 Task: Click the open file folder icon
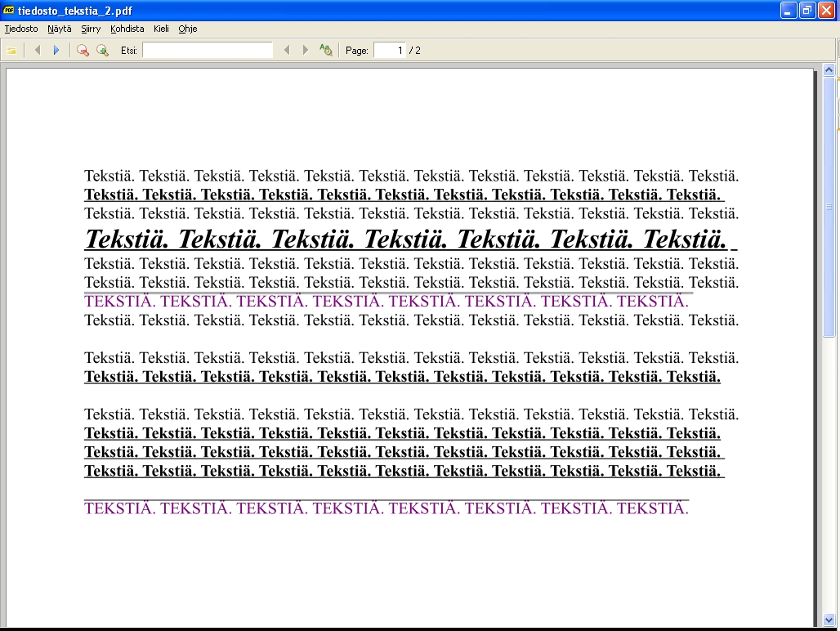[11, 51]
